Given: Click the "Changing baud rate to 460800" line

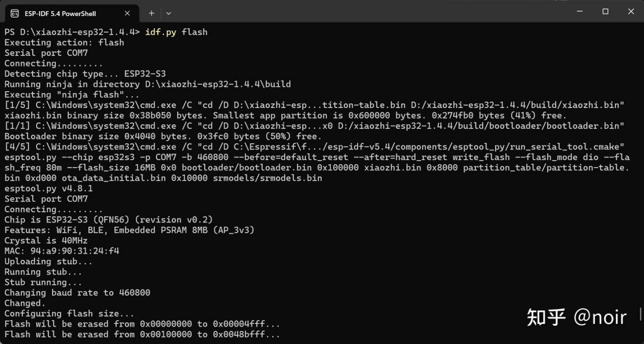Looking at the screenshot, I should (77, 293).
